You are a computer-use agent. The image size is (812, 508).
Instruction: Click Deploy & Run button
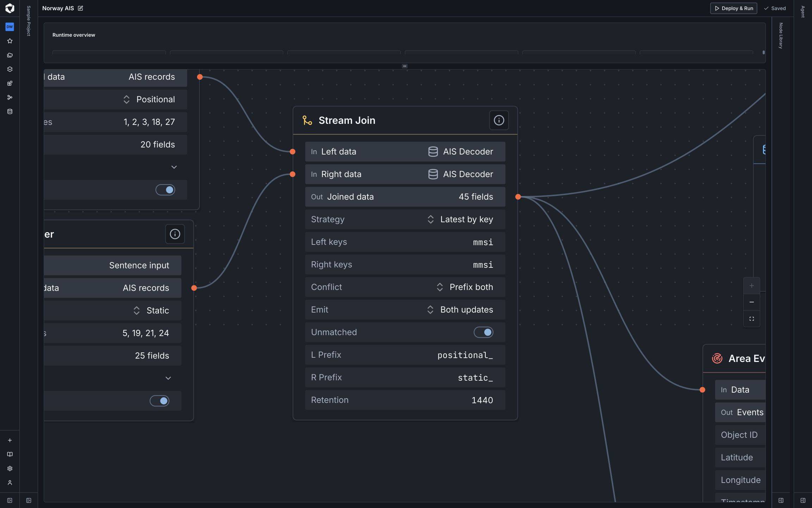[x=733, y=8]
